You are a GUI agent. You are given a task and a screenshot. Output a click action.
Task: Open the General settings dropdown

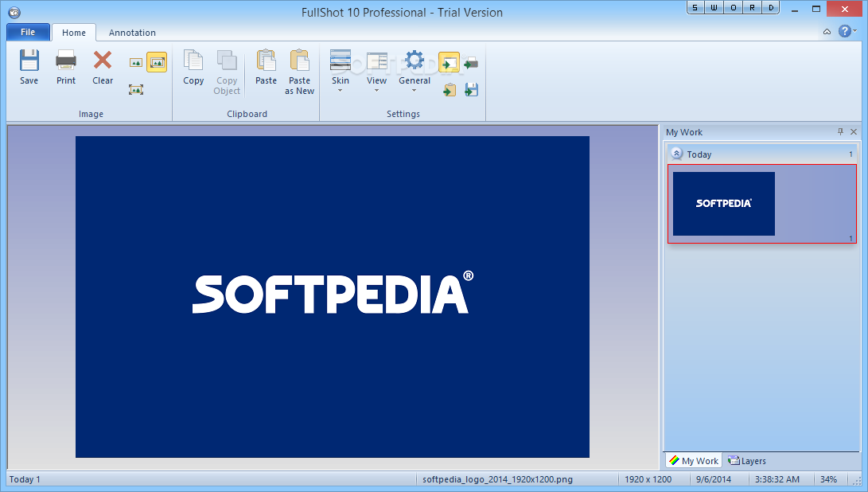click(414, 71)
